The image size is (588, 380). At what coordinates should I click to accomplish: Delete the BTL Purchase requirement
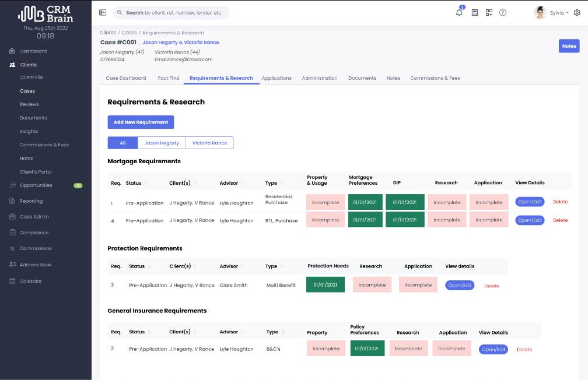(x=560, y=220)
